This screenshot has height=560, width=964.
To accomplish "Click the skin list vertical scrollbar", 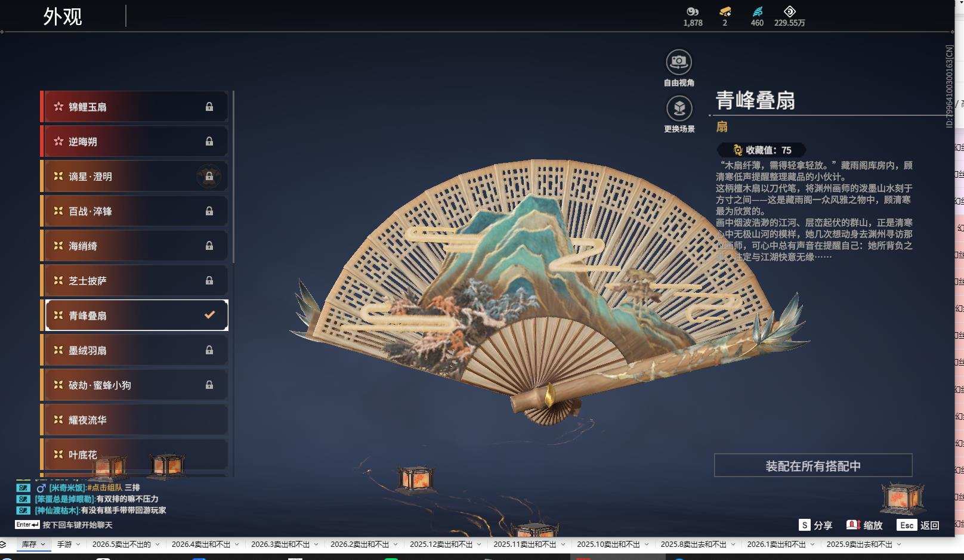I will coord(233,177).
